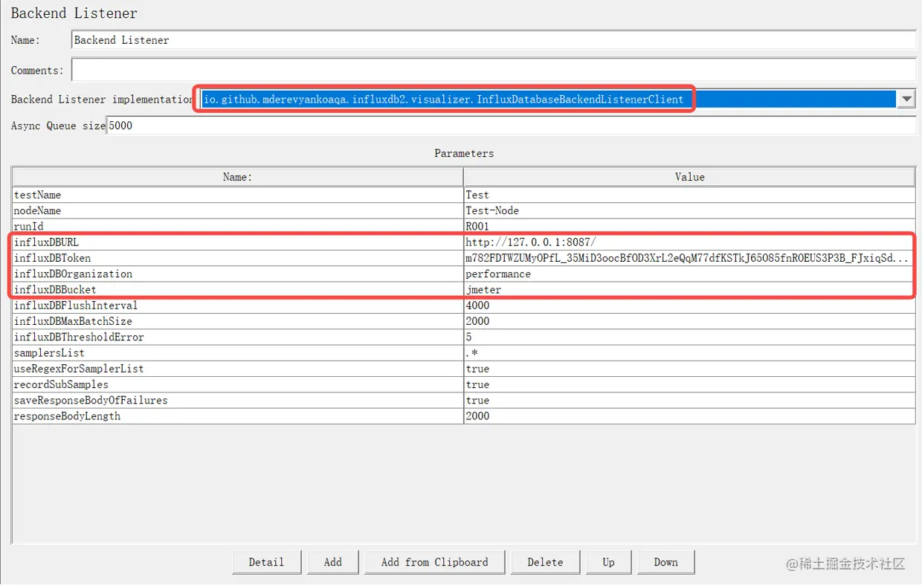Select the saveResponseBodyOfFailures name cell
Image resolution: width=922 pixels, height=588 pixels.
click(x=238, y=400)
